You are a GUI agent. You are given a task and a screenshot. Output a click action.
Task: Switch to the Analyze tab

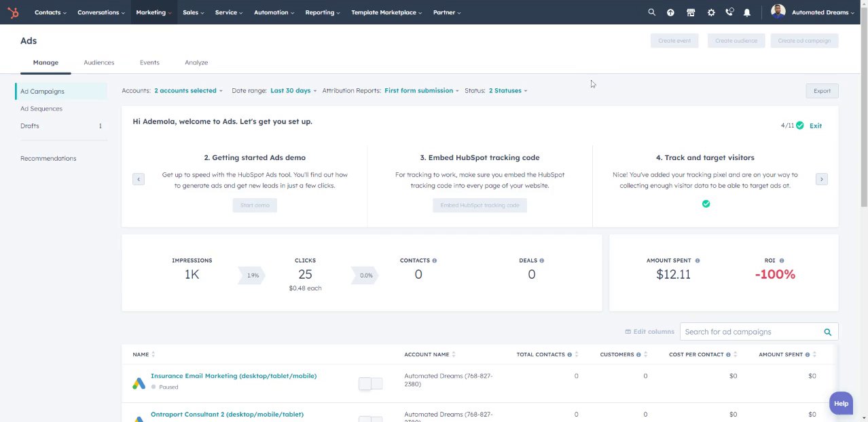coord(196,62)
